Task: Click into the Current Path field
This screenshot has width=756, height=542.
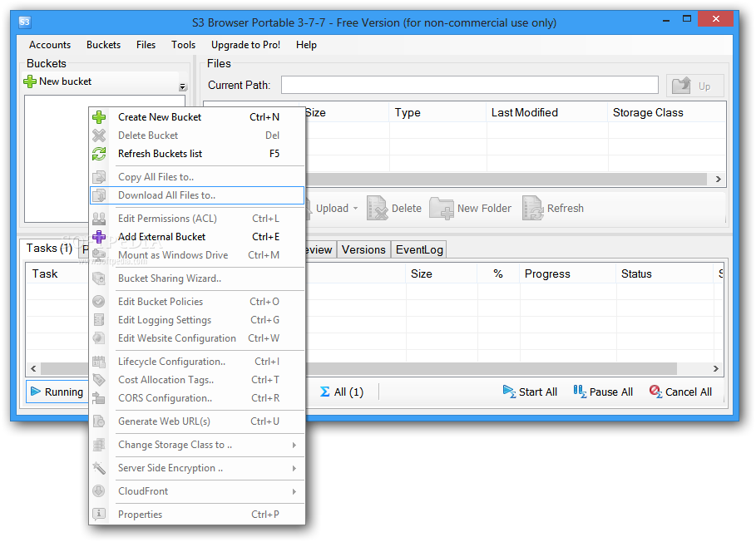Action: [470, 85]
